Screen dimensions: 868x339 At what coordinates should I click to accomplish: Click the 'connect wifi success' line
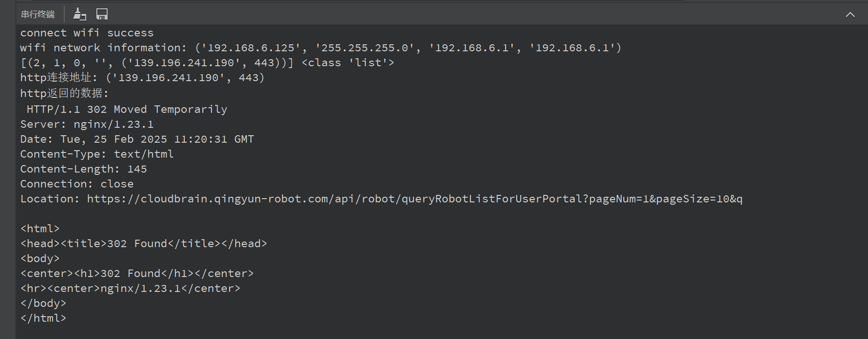pos(87,33)
